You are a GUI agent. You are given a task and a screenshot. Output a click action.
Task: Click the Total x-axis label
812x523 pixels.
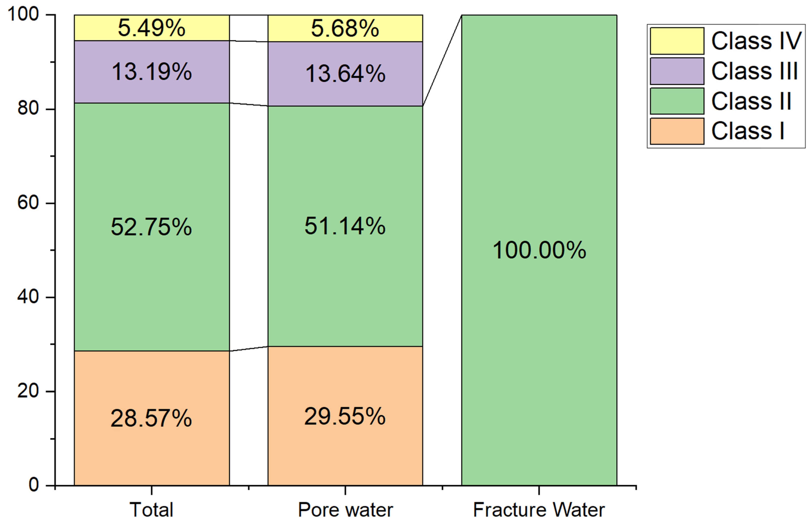pyautogui.click(x=152, y=510)
